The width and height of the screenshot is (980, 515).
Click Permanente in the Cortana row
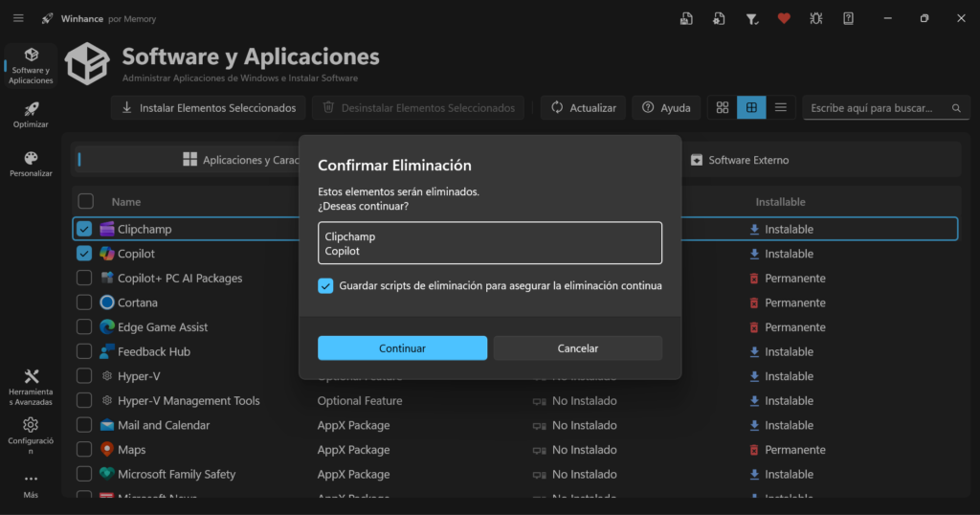tap(795, 302)
